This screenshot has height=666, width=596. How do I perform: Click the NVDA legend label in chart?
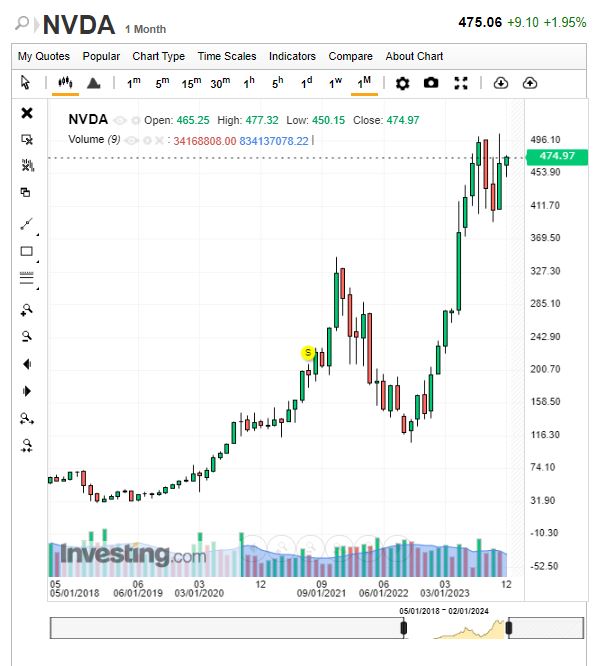click(x=88, y=119)
